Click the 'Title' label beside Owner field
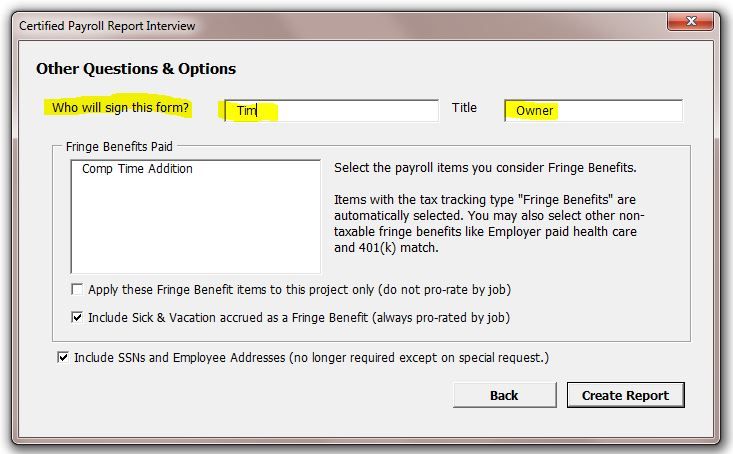Screen dimensions: 733x454 coord(465,108)
